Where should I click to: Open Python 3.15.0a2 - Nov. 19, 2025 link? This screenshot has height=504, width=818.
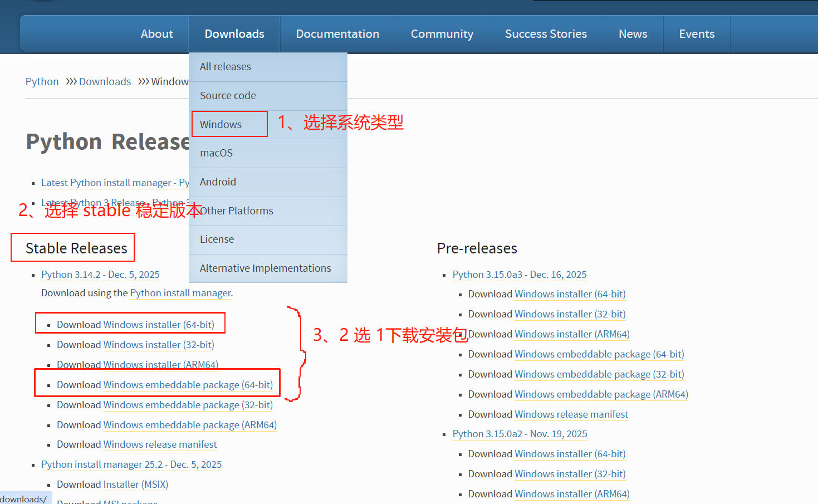[x=520, y=434]
